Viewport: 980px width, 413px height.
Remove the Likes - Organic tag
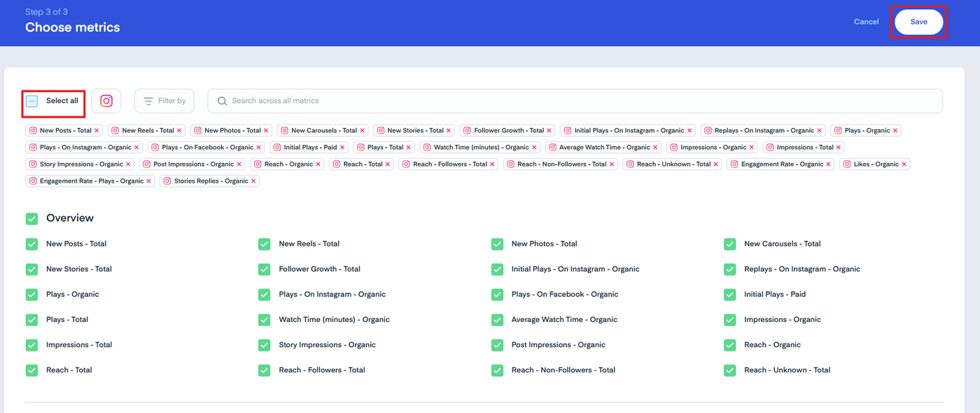click(904, 164)
